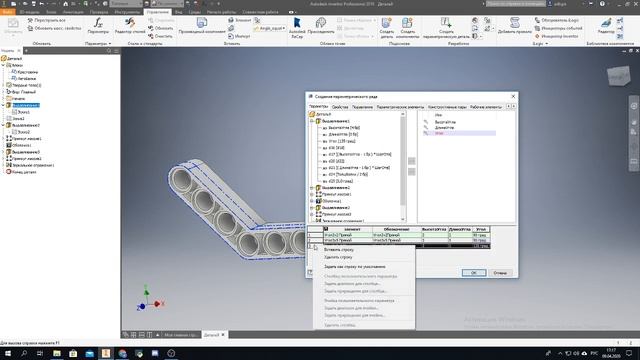The width and height of the screenshot is (640, 360).
Task: Click the Отмена button in the dialog
Action: (500, 273)
